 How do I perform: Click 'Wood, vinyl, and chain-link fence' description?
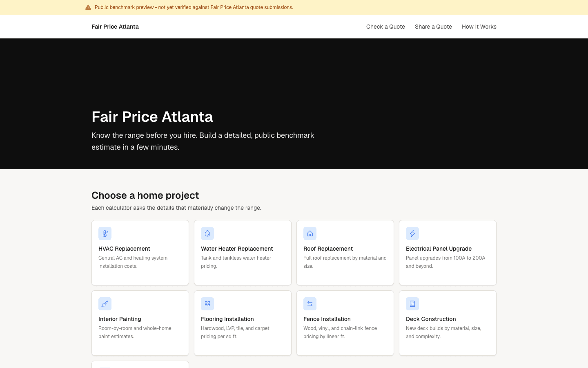pos(340,332)
